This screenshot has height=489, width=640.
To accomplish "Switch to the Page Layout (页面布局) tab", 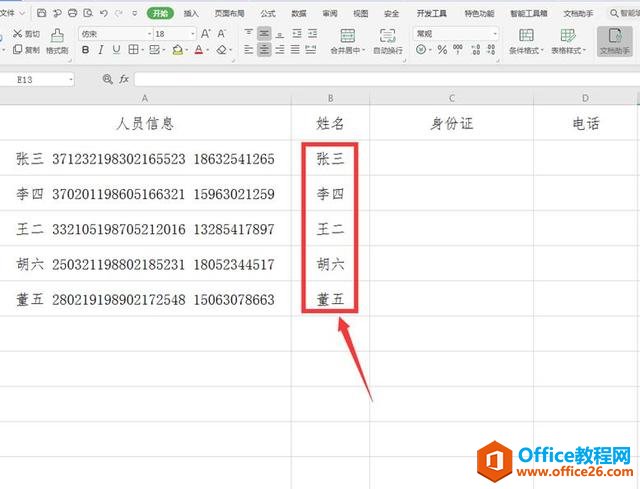I will [229, 13].
